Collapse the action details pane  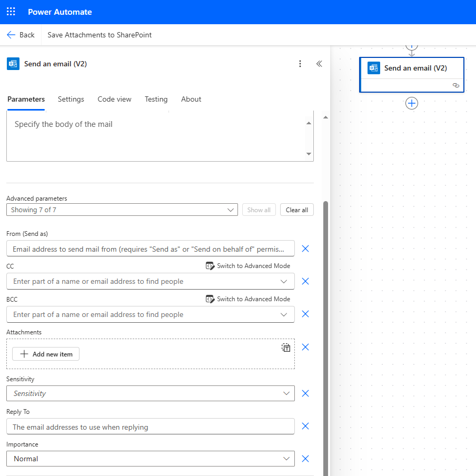[x=319, y=63]
